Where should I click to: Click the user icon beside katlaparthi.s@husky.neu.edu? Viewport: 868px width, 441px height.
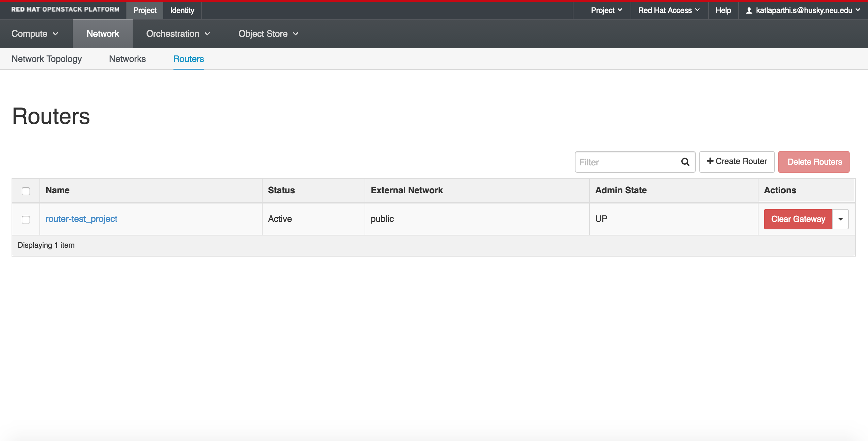tap(749, 11)
